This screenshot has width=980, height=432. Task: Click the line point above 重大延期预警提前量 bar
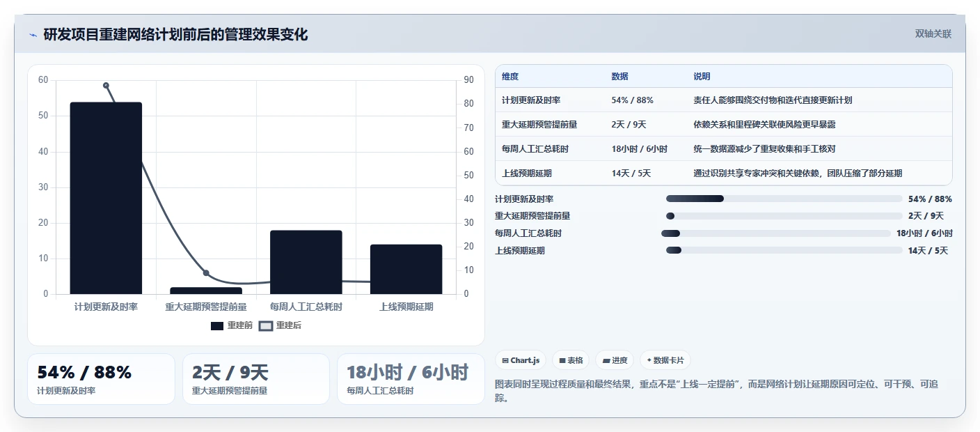[x=206, y=273]
